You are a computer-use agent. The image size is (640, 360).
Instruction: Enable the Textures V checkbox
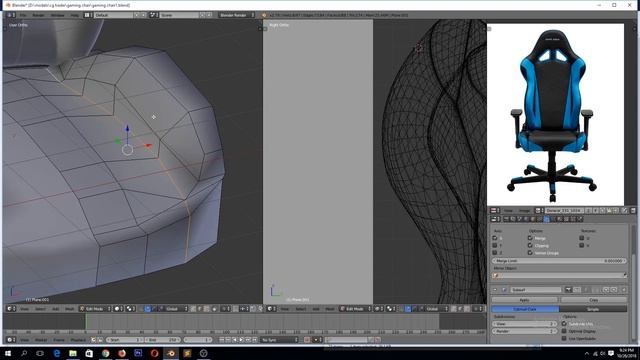tap(582, 245)
